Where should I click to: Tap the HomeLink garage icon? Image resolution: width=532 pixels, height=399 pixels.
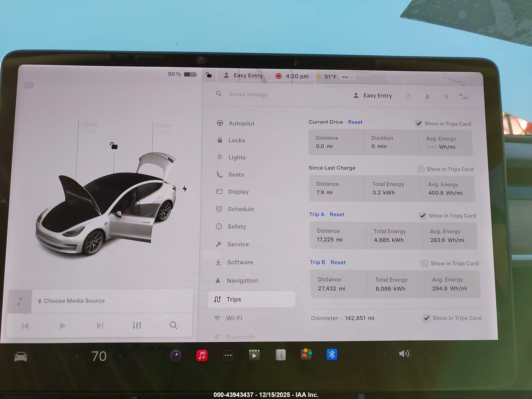point(409,96)
